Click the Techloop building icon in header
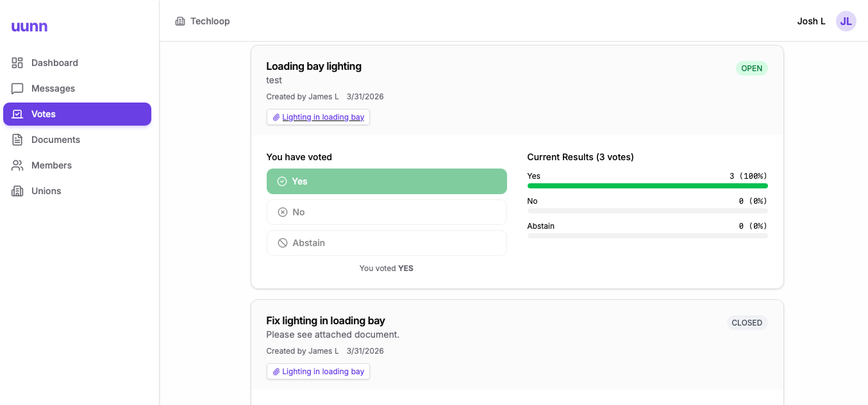This screenshot has height=405, width=868. point(180,21)
